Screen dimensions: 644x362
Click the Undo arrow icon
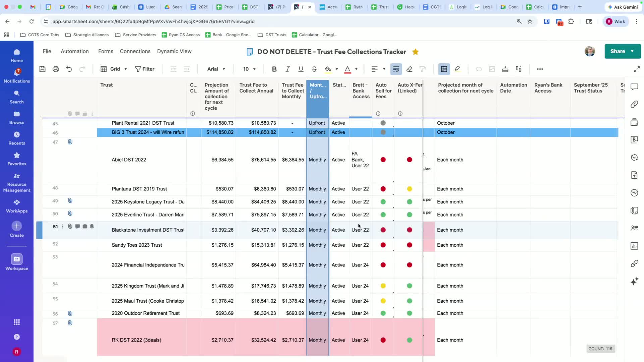[x=69, y=69]
